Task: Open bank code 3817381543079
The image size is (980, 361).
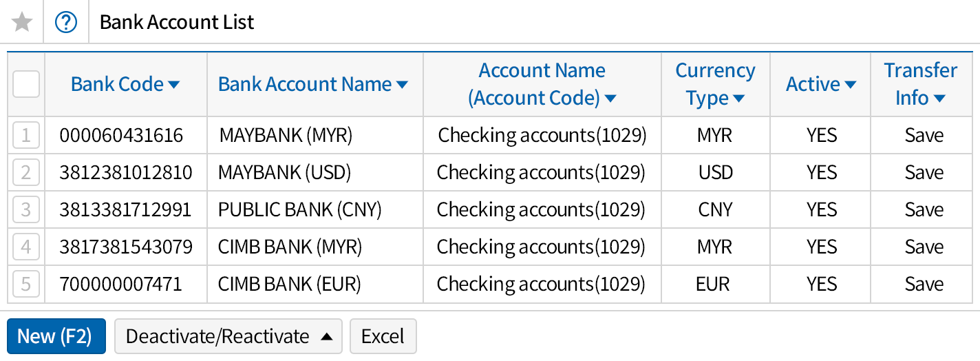Action: click(126, 247)
